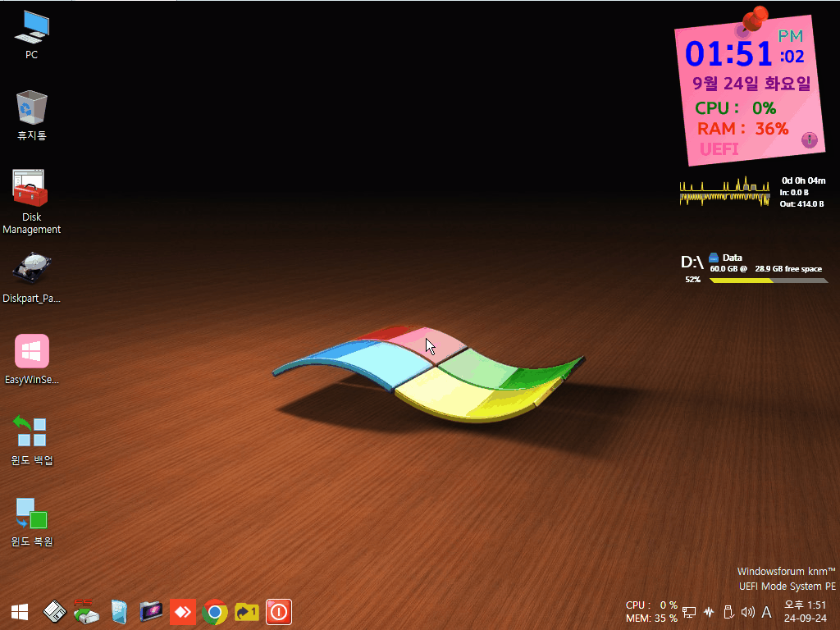Open the taskbar clock showing 오후 1:51
The width and height of the screenshot is (840, 630).
pos(806,611)
